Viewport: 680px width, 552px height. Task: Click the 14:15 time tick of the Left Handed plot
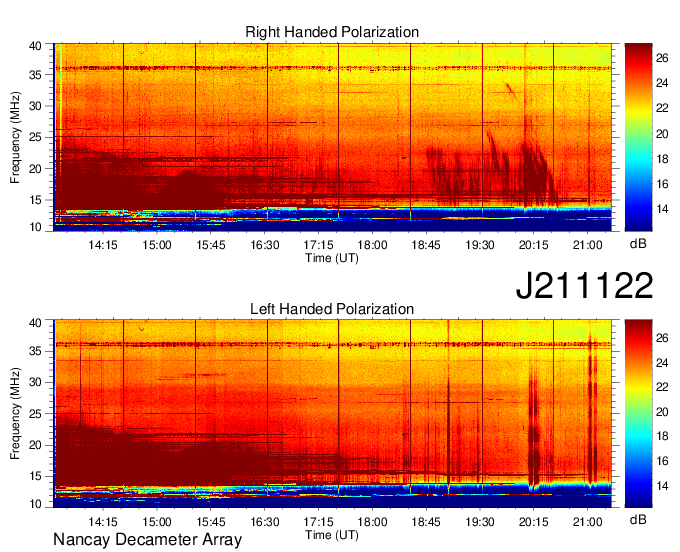pos(103,521)
